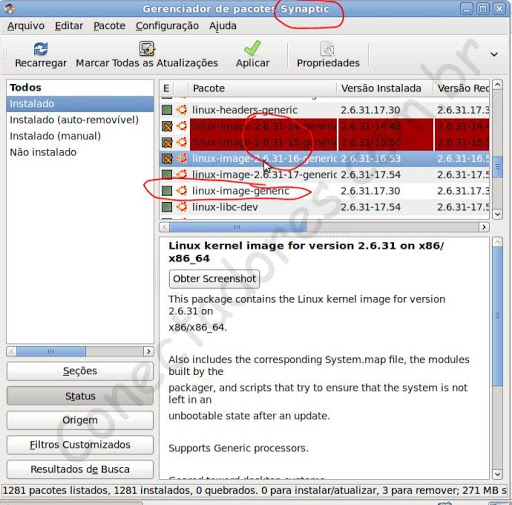
Task: Sort by the Pacote column header
Action: (262, 88)
